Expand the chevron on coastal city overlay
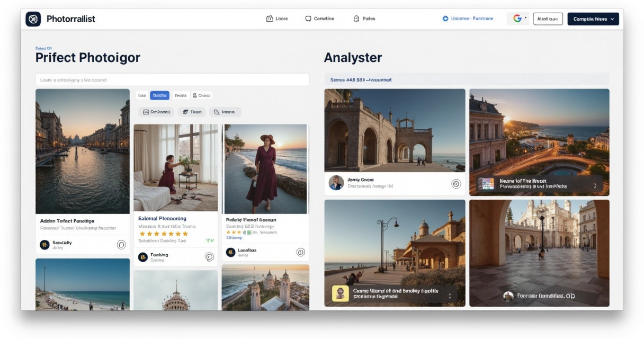Viewport: 644px width, 339px height. (595, 186)
